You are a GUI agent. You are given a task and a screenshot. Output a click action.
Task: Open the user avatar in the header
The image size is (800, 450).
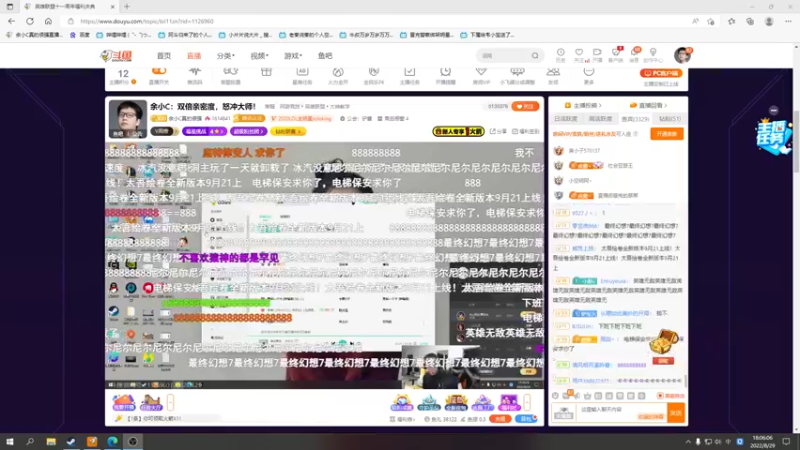682,55
